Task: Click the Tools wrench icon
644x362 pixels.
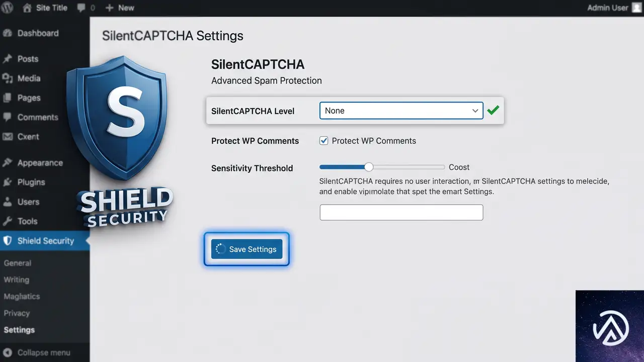Action: [8, 221]
